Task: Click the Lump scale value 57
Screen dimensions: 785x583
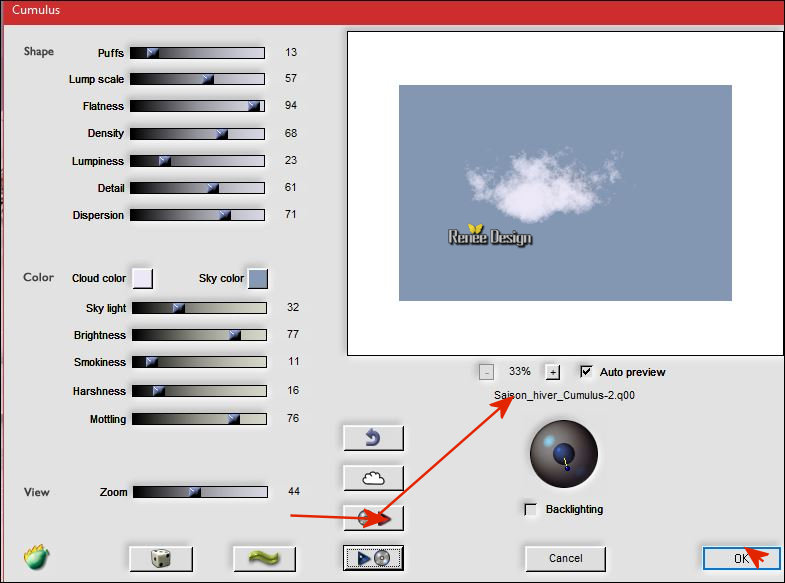Action: coord(291,78)
